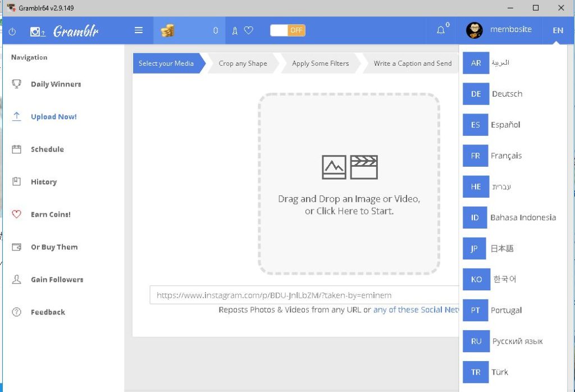Click the Instagram URL input field
Image resolution: width=575 pixels, height=392 pixels.
[304, 295]
